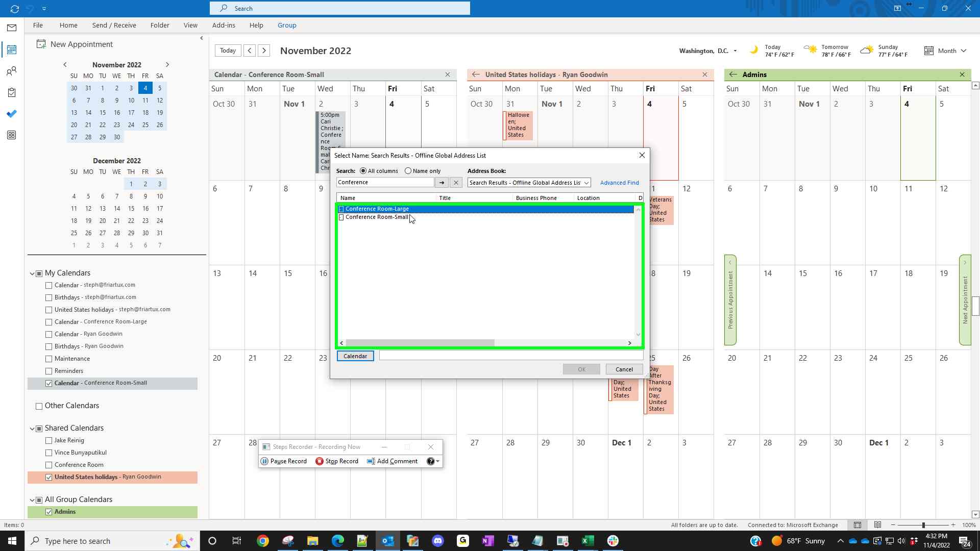Open the People contacts icon in the sidebar
980x551 pixels.
(x=12, y=71)
